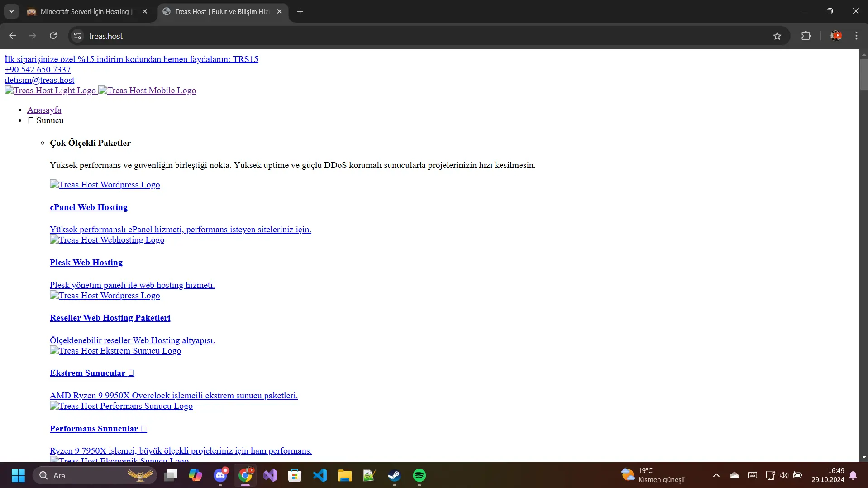Click AMD Ryzen 9 9950X description link

click(174, 396)
